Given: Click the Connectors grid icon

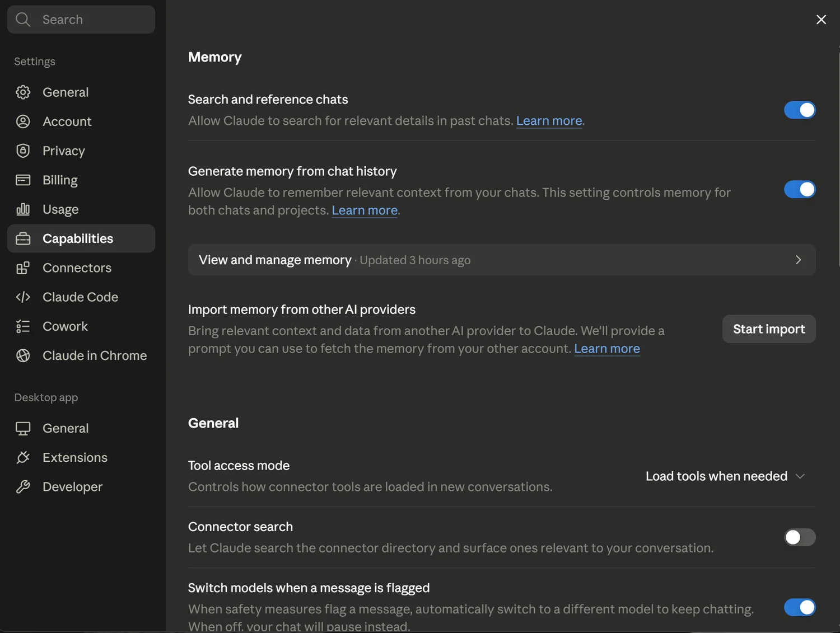Looking at the screenshot, I should [x=23, y=268].
